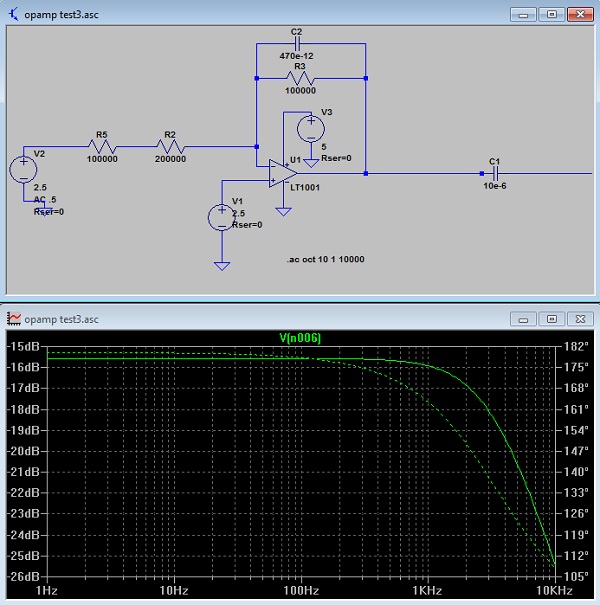
Task: Click the ground symbol below V1
Action: point(221,264)
